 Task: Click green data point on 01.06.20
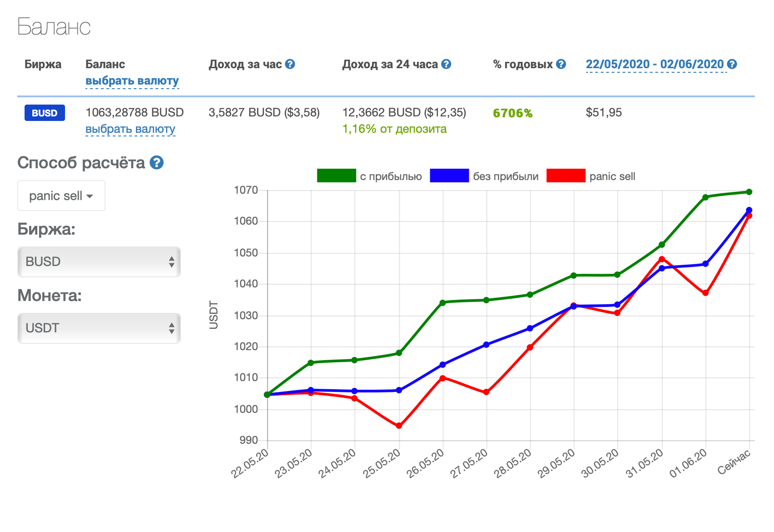point(705,197)
